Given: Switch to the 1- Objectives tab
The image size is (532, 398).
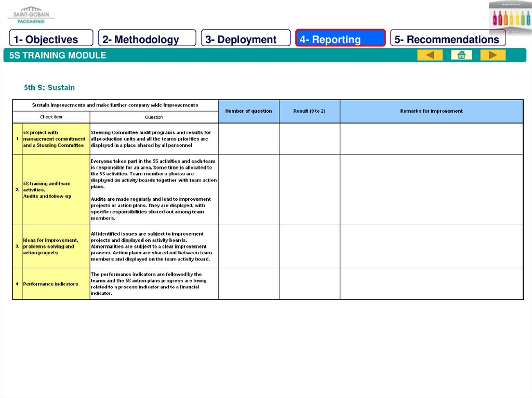Looking at the screenshot, I should click(x=51, y=39).
